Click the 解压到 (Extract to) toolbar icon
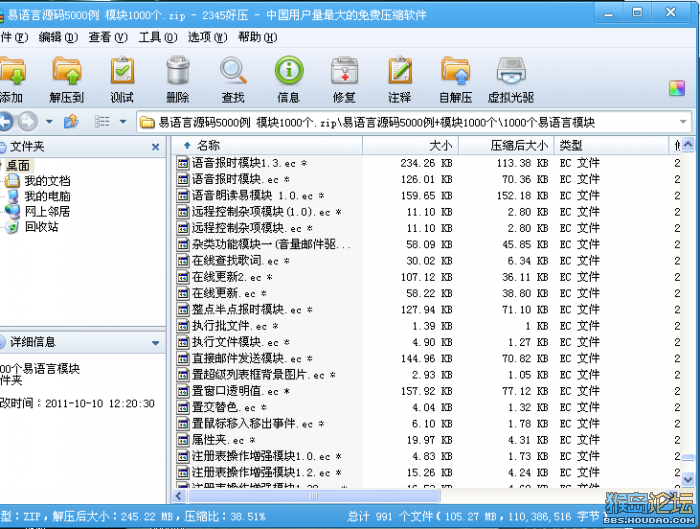 [x=67, y=71]
